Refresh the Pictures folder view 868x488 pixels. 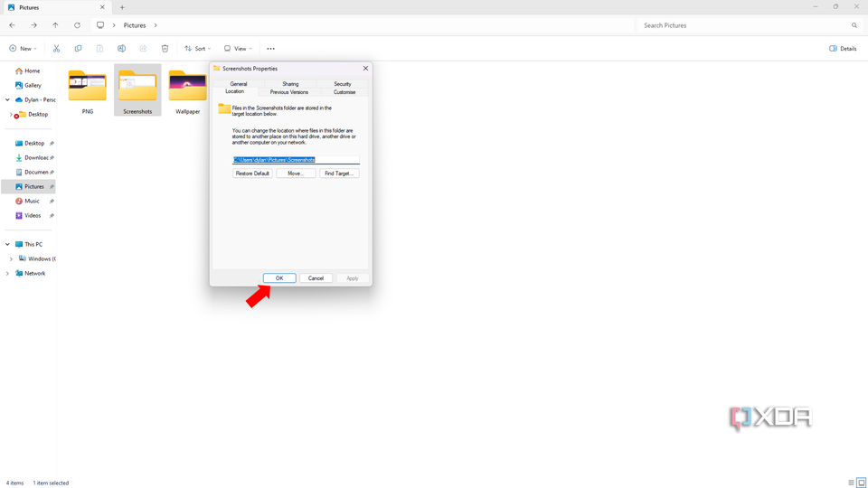coord(77,25)
